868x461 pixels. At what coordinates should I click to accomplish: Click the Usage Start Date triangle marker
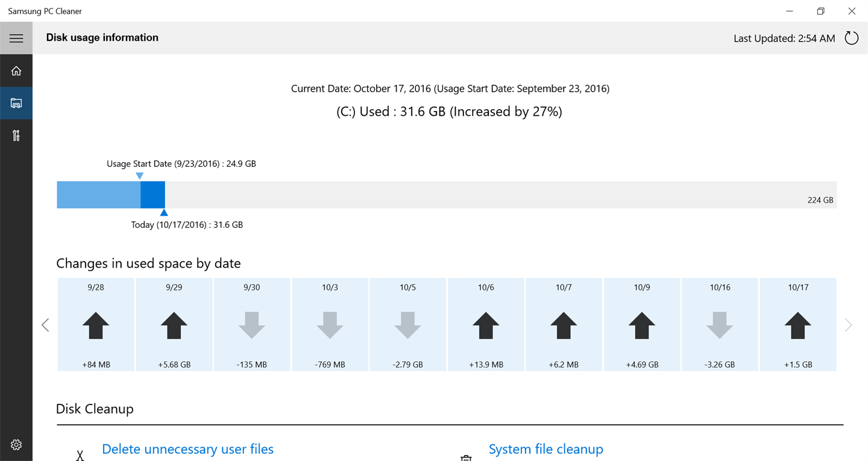pyautogui.click(x=140, y=176)
